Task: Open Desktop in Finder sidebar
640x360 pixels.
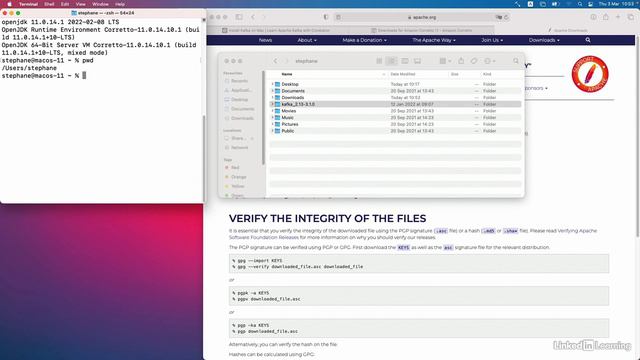Action: pos(237,100)
